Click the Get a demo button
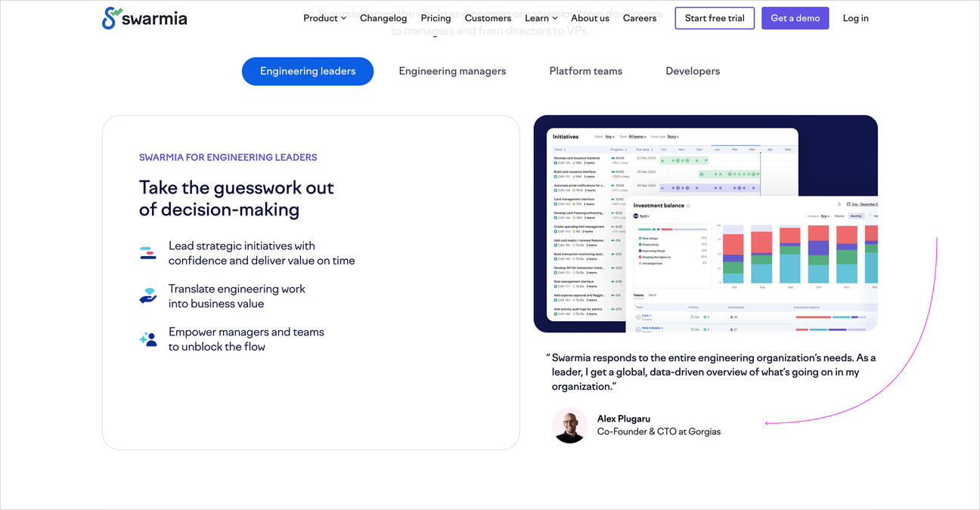This screenshot has width=980, height=510. (x=795, y=17)
